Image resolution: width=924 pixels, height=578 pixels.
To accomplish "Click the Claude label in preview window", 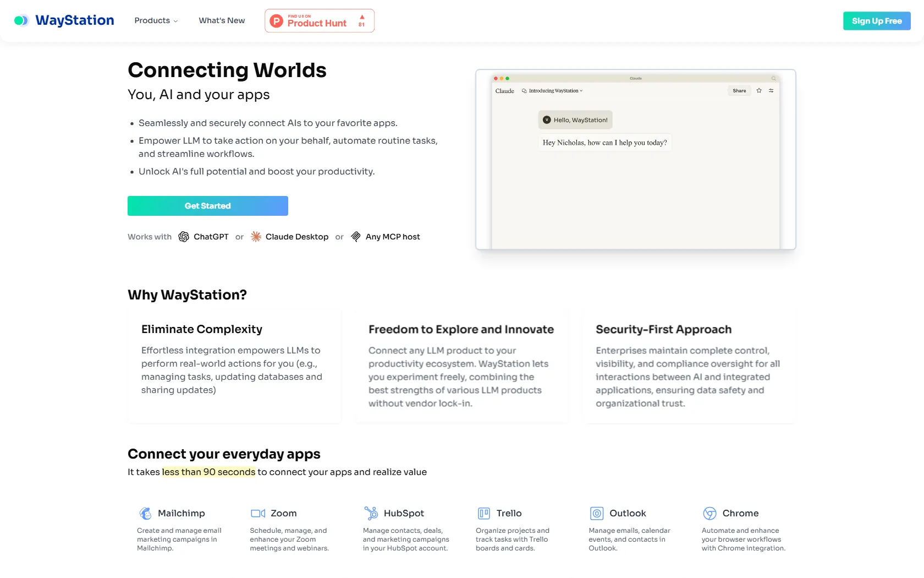I will (x=505, y=91).
